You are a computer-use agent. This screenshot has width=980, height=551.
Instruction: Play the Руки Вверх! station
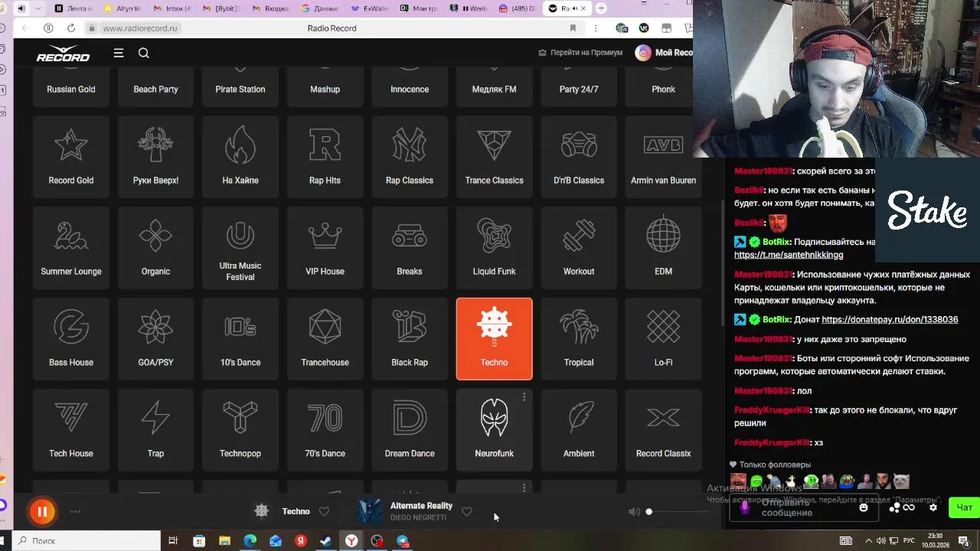click(x=155, y=156)
